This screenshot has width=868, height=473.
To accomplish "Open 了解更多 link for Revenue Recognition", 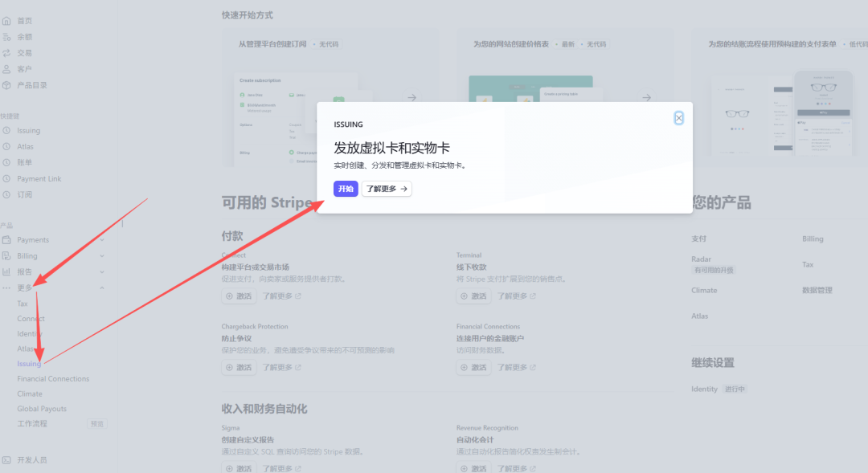I will pyautogui.click(x=517, y=468).
